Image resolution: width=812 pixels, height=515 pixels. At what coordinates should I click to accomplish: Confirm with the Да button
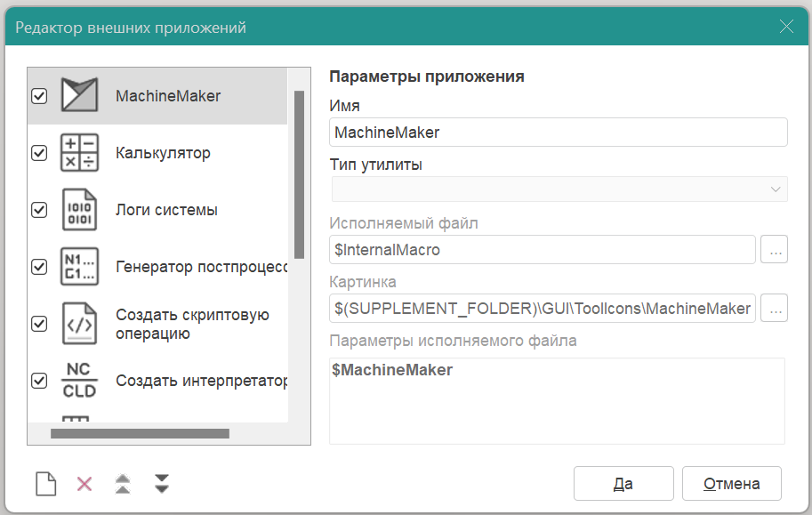623,484
